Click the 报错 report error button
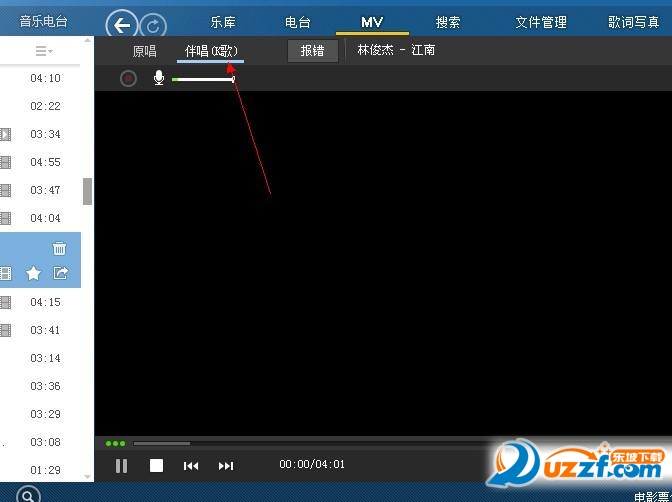The image size is (672, 502). tap(312, 51)
